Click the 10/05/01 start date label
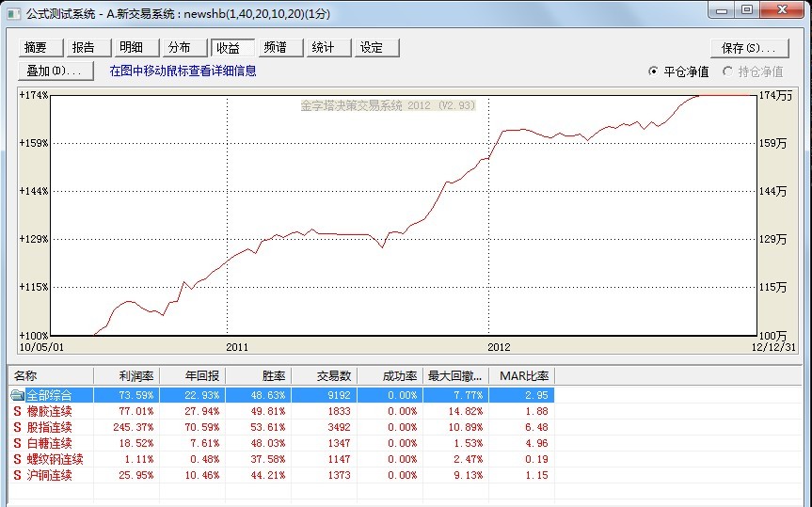Image resolution: width=812 pixels, height=507 pixels. point(41,347)
